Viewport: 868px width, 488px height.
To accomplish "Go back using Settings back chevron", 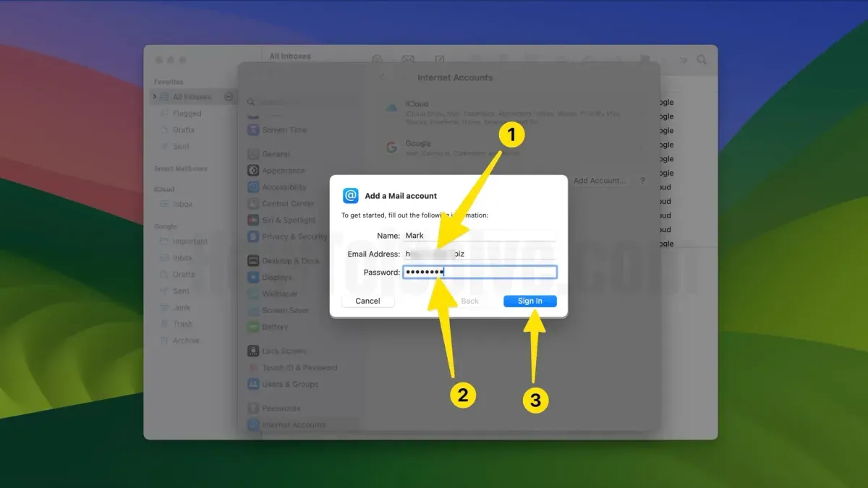I will pyautogui.click(x=383, y=77).
